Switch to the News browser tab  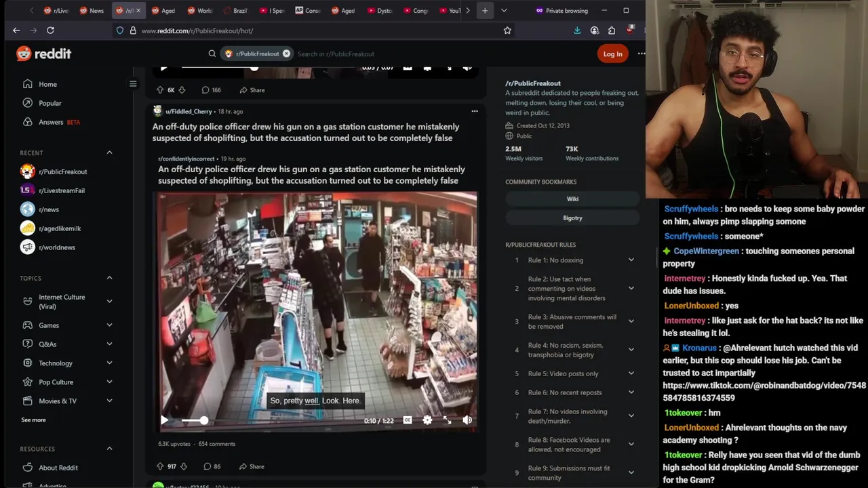pos(92,10)
